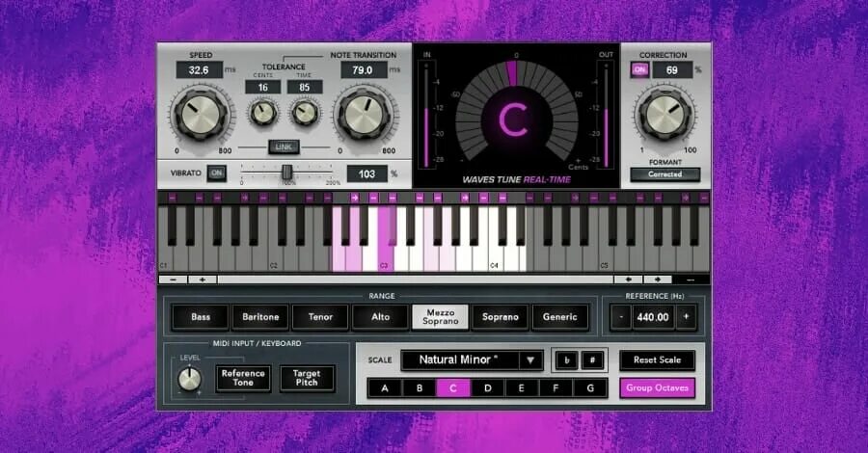Set scale root to B
The height and width of the screenshot is (453, 868).
[420, 388]
